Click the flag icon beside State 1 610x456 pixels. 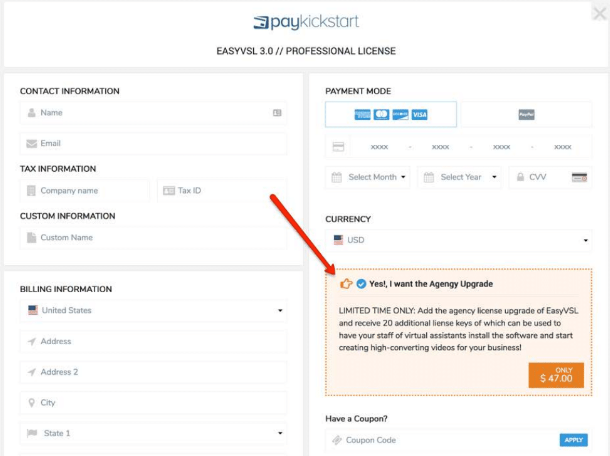click(32, 433)
